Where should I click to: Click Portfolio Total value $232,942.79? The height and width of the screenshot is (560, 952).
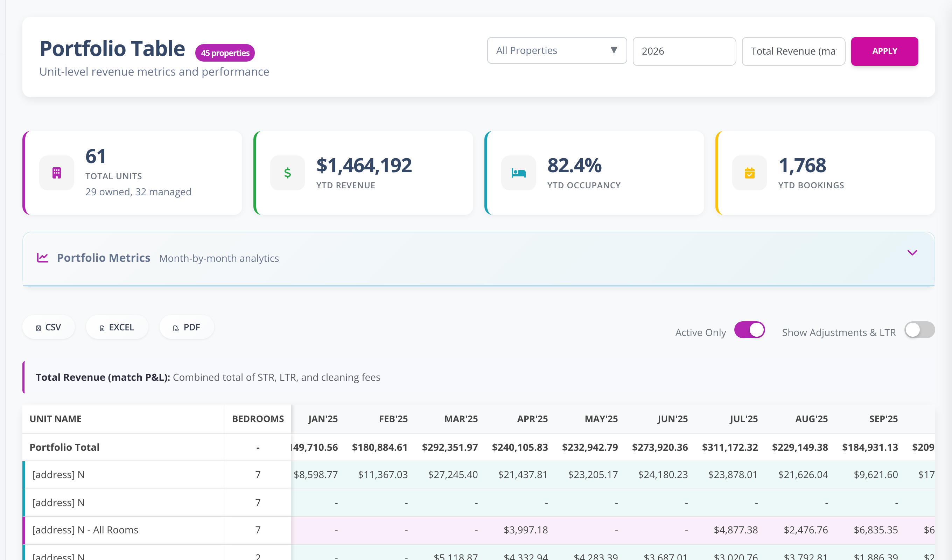point(590,447)
